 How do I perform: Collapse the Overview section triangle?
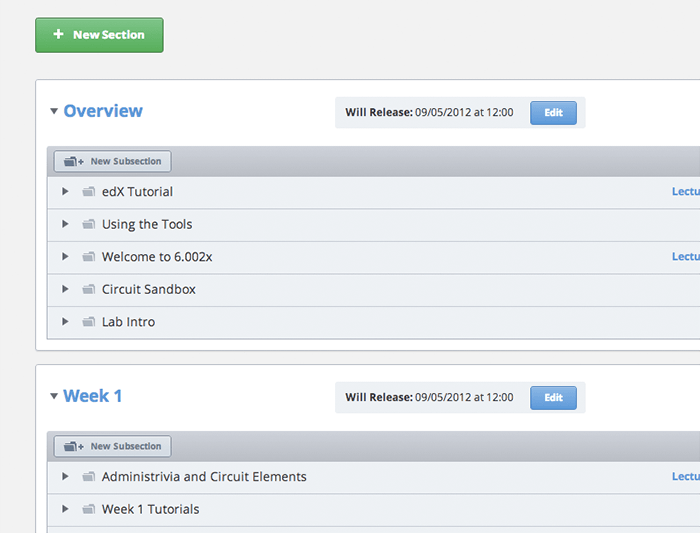54,112
